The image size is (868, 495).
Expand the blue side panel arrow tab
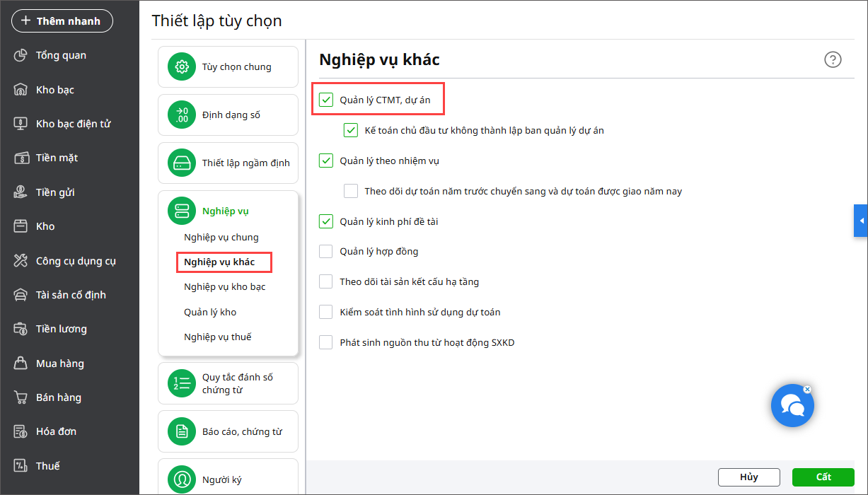pos(861,221)
